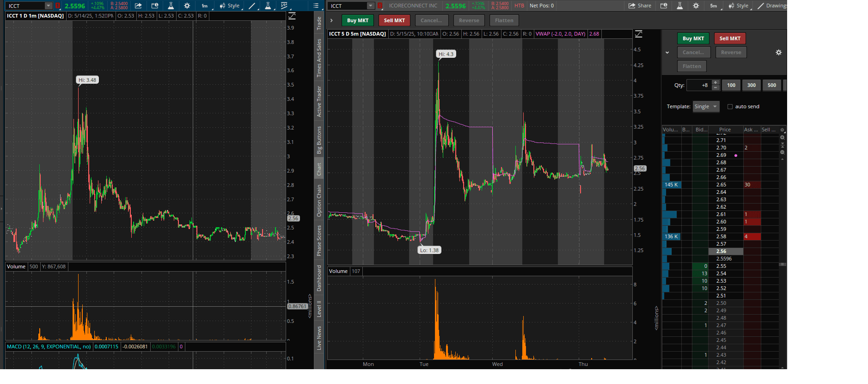
Task: Open price ladder column settings gear
Action: [782, 130]
